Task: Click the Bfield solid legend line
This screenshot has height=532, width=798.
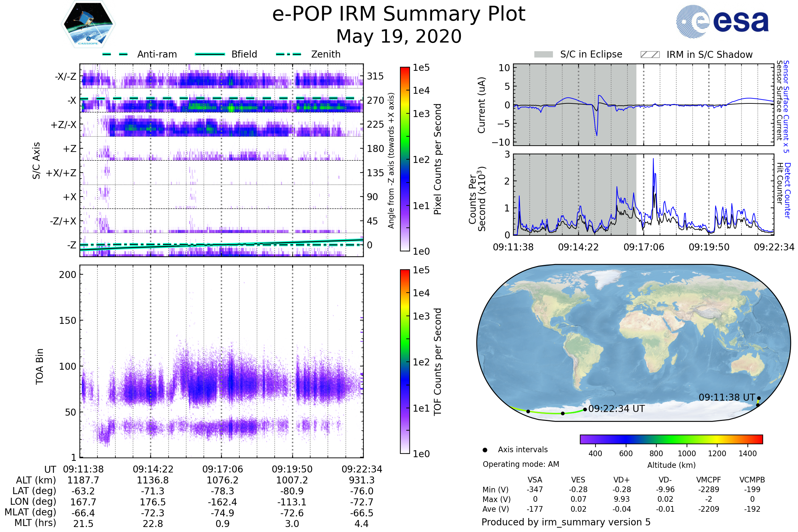Action: pos(210,54)
